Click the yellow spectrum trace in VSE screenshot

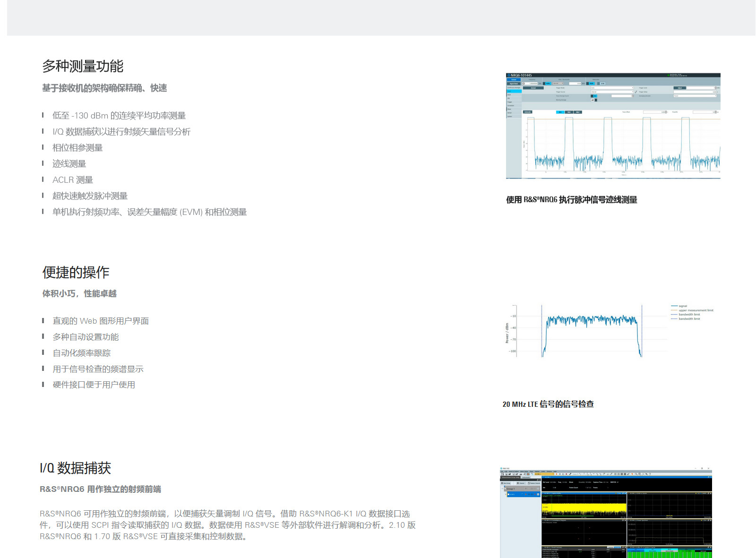click(x=584, y=509)
